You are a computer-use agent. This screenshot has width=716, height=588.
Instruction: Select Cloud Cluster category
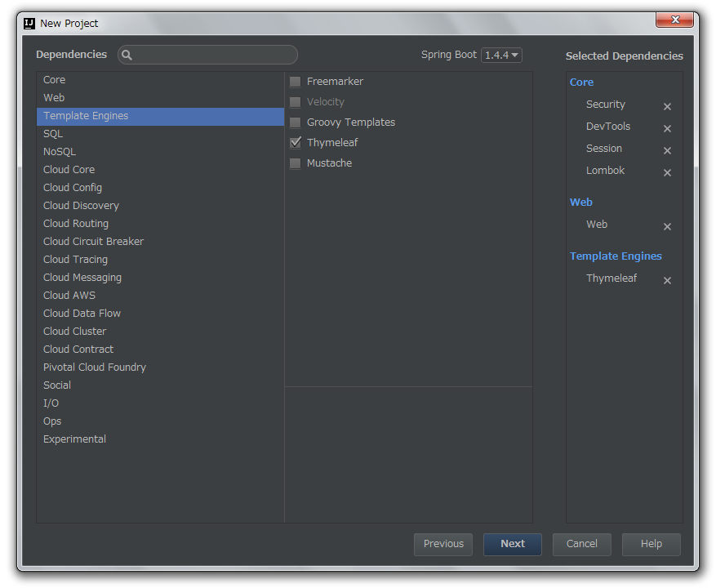click(160, 332)
